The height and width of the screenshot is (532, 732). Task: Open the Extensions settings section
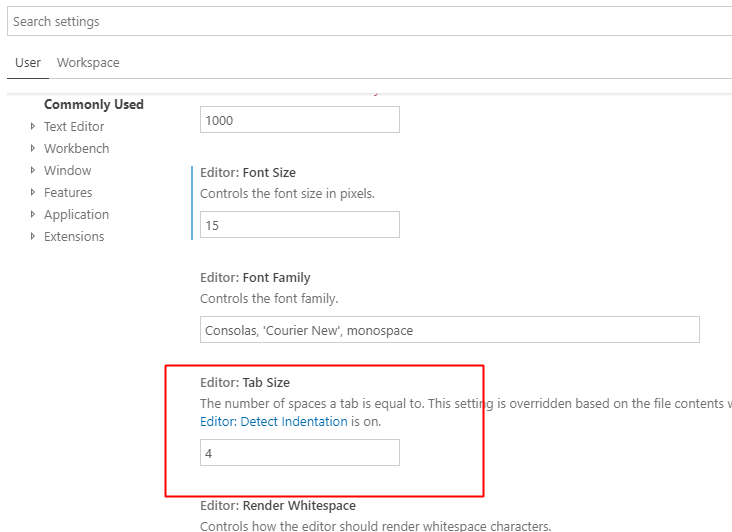(74, 237)
